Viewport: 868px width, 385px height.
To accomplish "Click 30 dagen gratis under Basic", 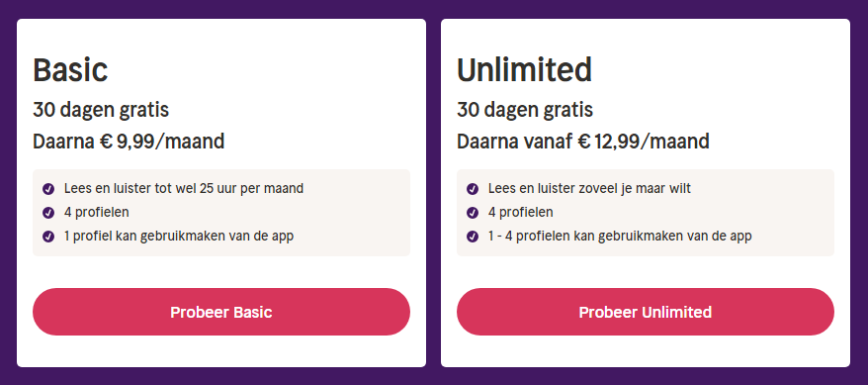I will coord(101,110).
